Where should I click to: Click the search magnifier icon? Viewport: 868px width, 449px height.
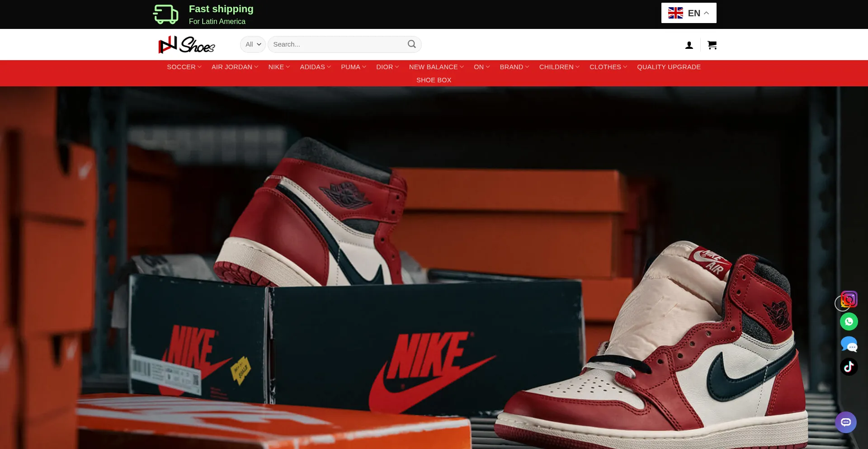pos(411,44)
